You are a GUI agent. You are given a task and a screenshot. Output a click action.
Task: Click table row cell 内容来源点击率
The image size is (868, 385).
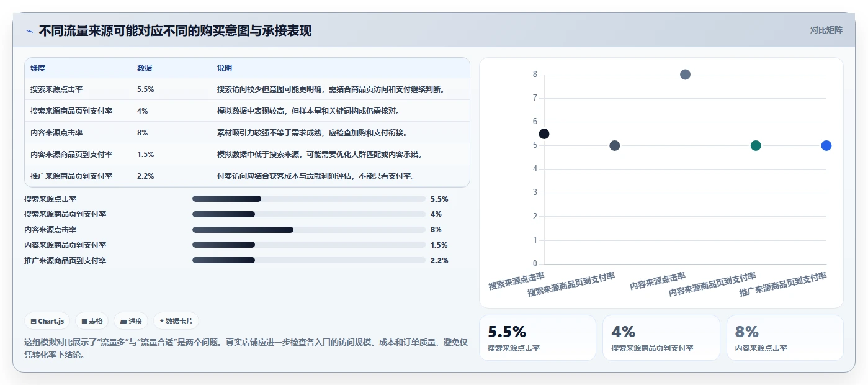[56, 133]
